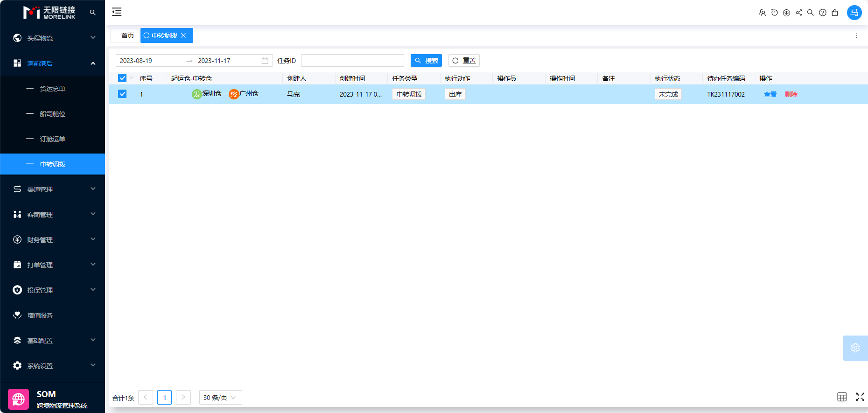The height and width of the screenshot is (413, 868).
Task: Click 查看 link for TK231117002
Action: (x=770, y=94)
